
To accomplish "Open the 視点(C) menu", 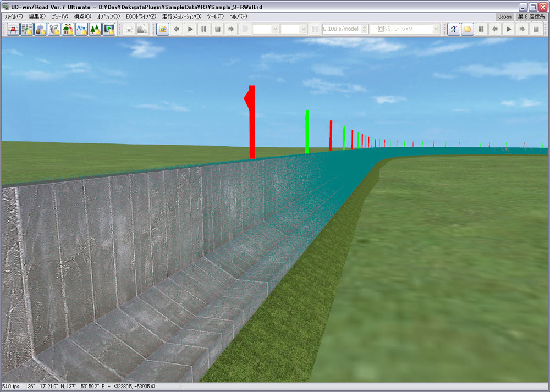I will click(82, 16).
